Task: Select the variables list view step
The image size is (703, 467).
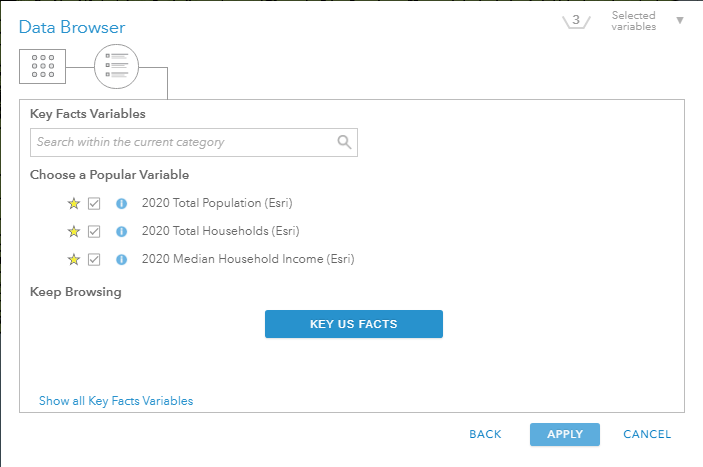Action: (x=116, y=66)
